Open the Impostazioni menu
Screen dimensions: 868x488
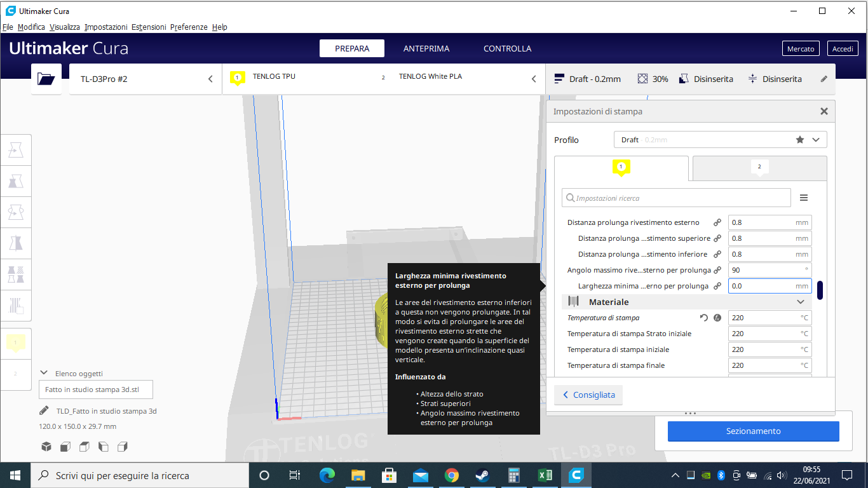pyautogui.click(x=105, y=27)
